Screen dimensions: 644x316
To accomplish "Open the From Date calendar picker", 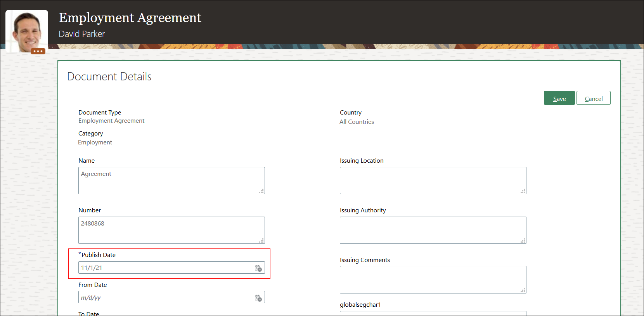I will point(258,298).
